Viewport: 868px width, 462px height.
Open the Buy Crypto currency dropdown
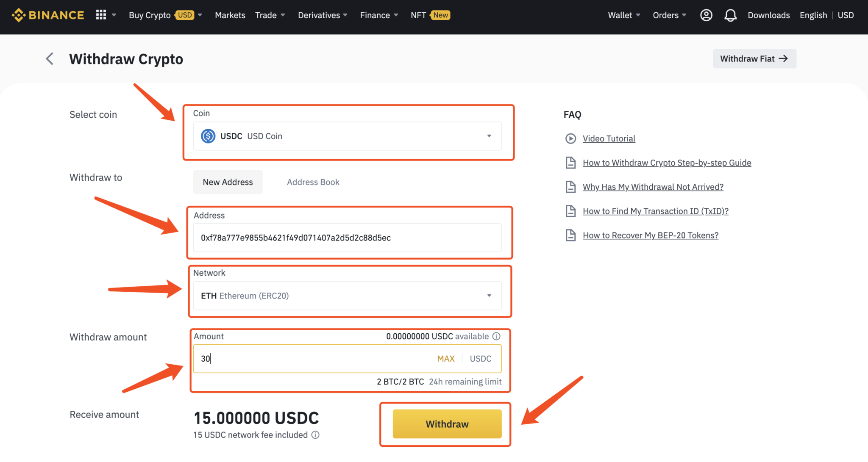coord(200,15)
